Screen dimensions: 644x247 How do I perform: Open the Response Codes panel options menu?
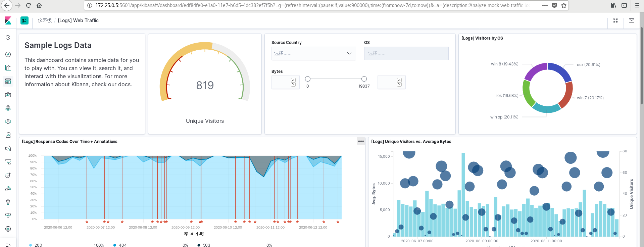(361, 141)
